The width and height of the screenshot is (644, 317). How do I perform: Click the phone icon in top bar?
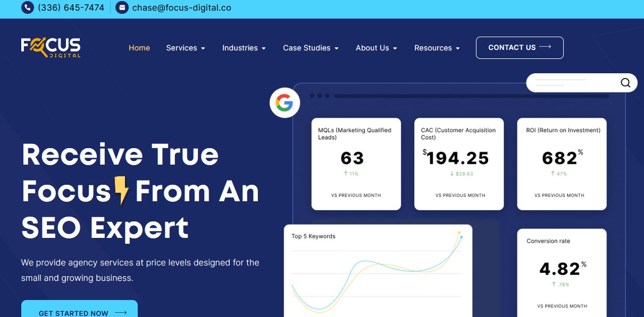click(x=27, y=7)
